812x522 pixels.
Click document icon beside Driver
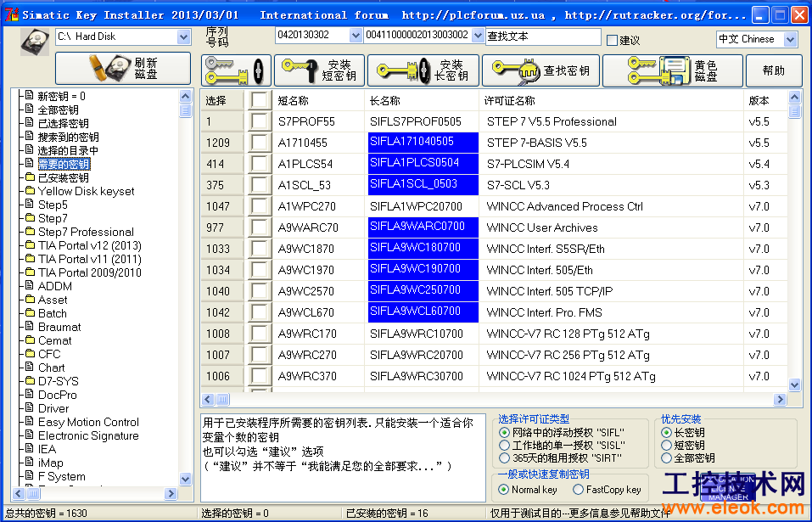click(x=30, y=407)
